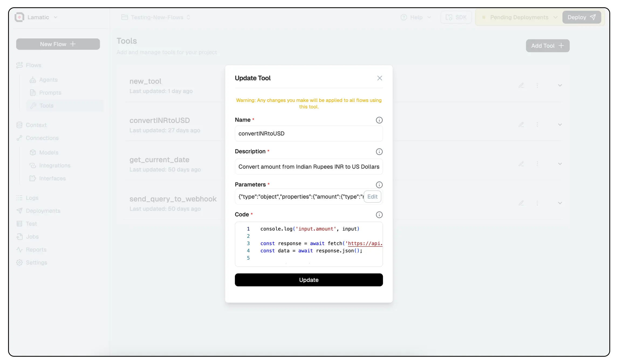
Task: Click line 4 in the code editor
Action: click(311, 251)
